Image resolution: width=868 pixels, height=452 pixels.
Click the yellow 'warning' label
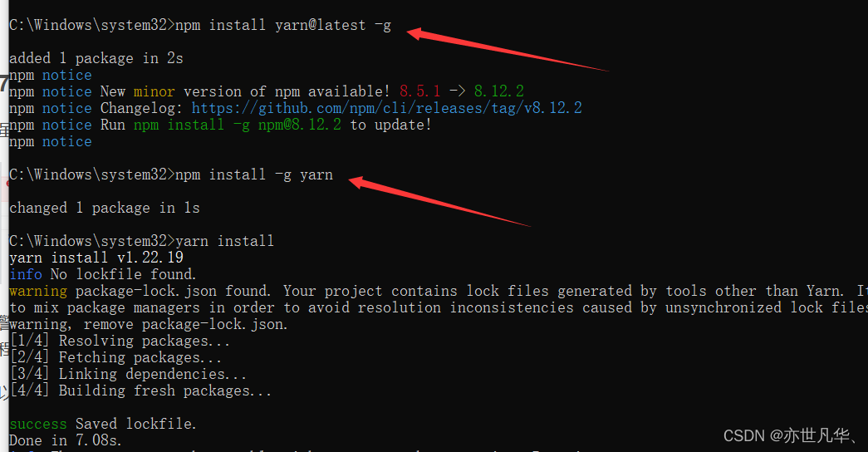click(37, 291)
